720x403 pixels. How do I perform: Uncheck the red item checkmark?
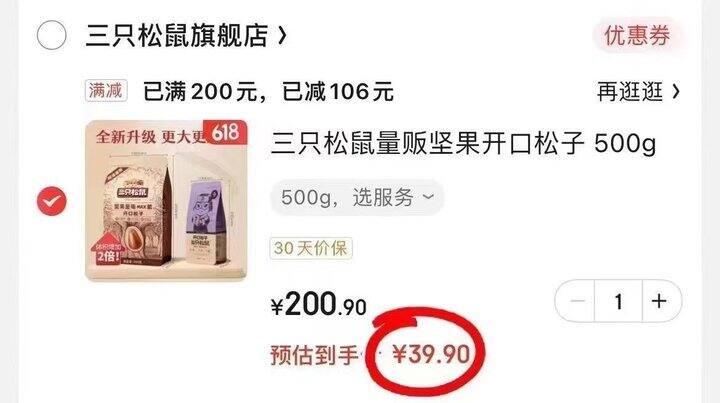coord(51,201)
